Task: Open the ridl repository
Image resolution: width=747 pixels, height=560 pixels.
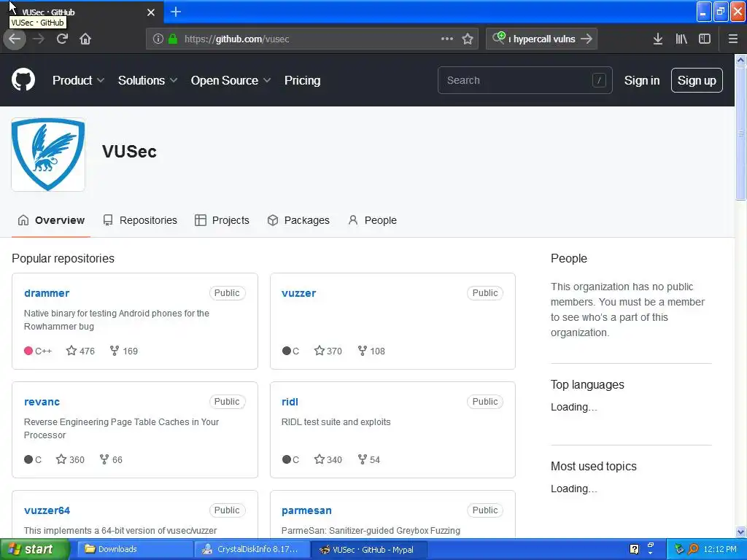Action: pos(290,402)
